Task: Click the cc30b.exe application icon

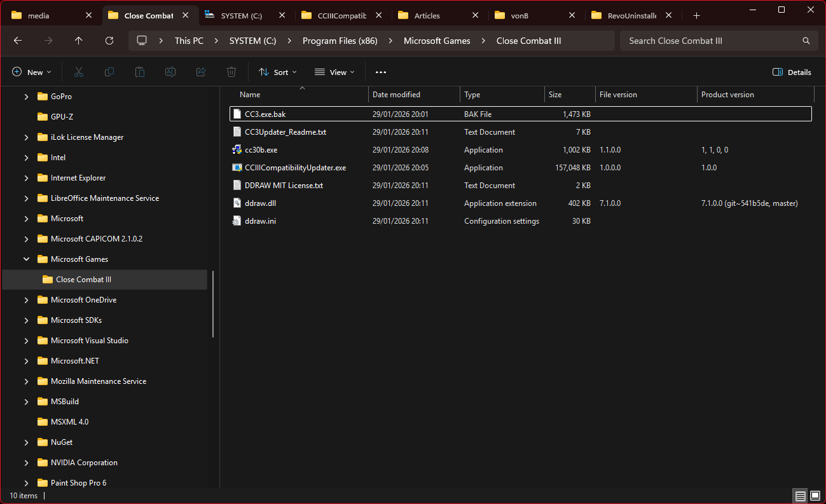Action: 237,150
